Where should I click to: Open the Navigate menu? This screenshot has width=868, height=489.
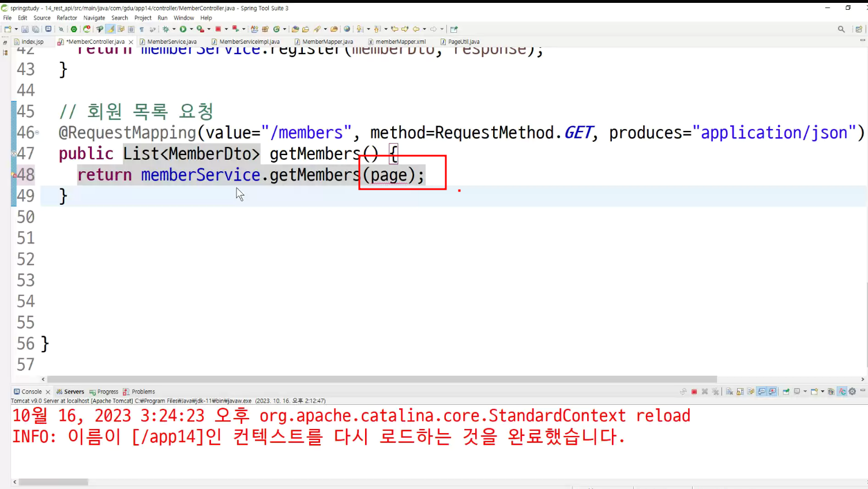[x=94, y=18]
